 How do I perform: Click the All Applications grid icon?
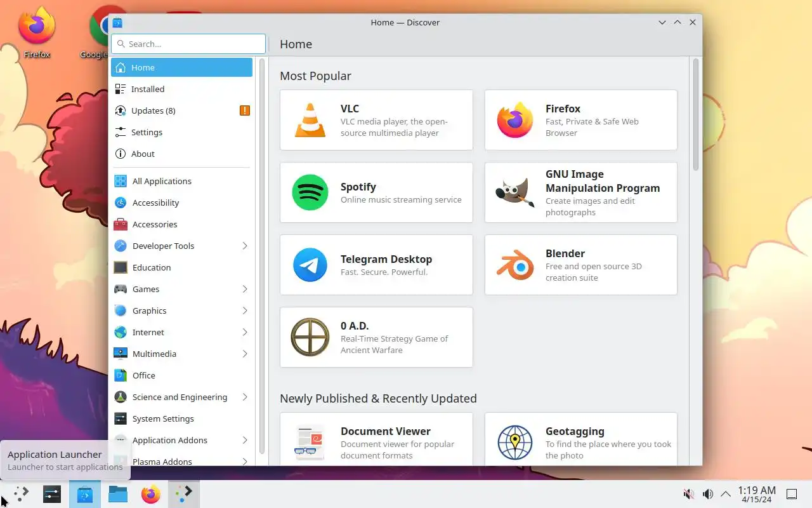click(121, 181)
